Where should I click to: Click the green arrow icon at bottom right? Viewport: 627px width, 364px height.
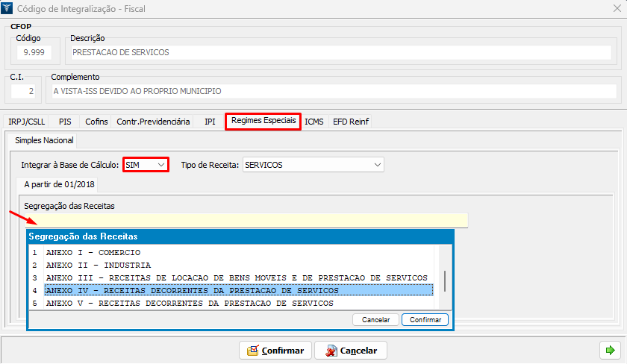coord(610,350)
